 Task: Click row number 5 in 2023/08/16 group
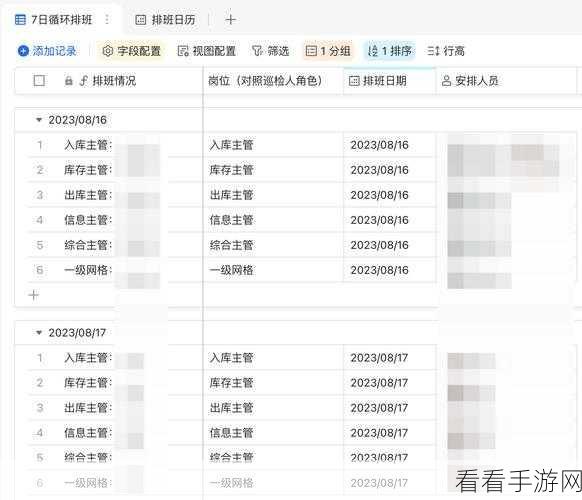pyautogui.click(x=40, y=245)
